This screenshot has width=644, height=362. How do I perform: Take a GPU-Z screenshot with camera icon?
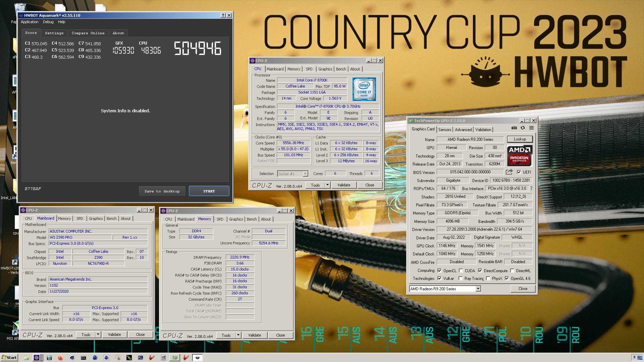click(x=514, y=128)
